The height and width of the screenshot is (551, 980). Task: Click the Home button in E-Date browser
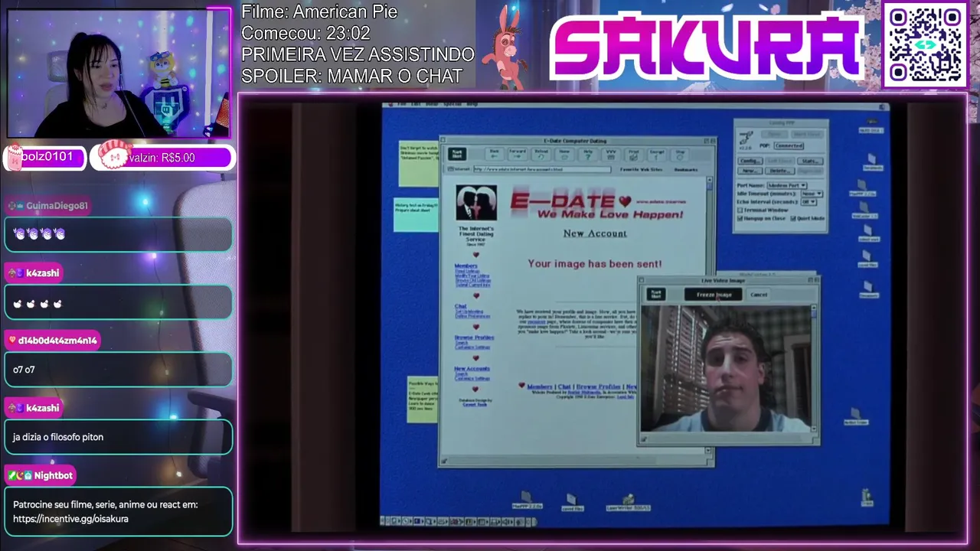pyautogui.click(x=564, y=154)
